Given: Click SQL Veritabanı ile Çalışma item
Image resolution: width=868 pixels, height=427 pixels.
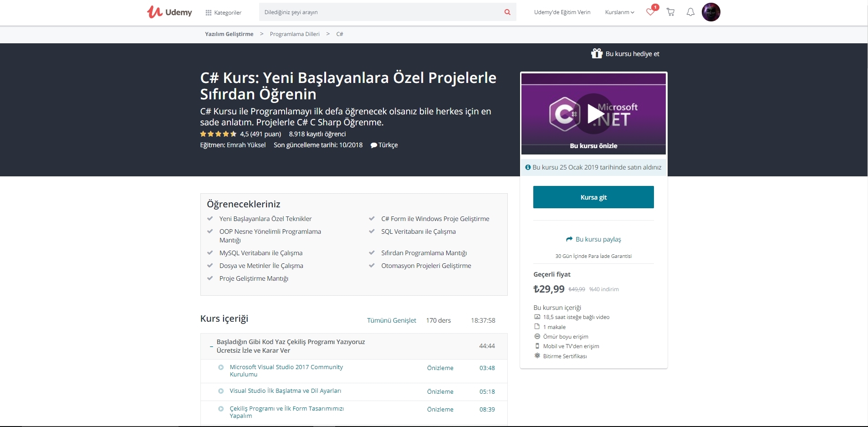Looking at the screenshot, I should (418, 232).
